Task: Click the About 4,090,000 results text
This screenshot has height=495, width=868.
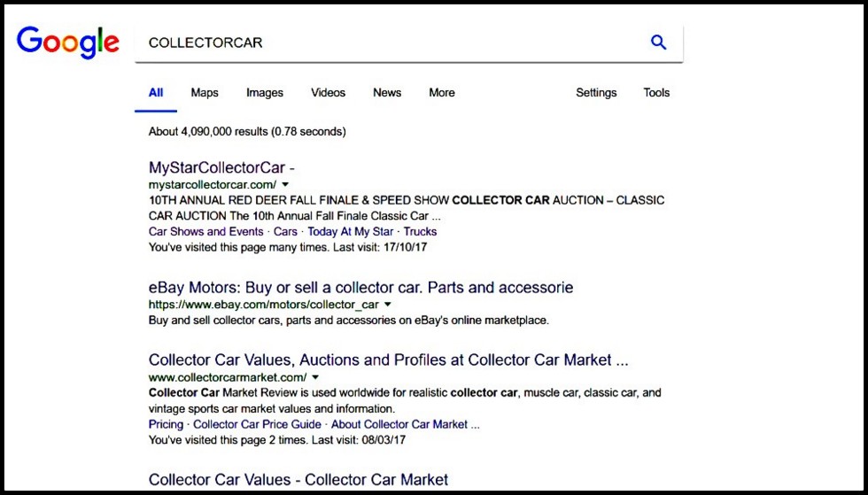Action: (247, 132)
